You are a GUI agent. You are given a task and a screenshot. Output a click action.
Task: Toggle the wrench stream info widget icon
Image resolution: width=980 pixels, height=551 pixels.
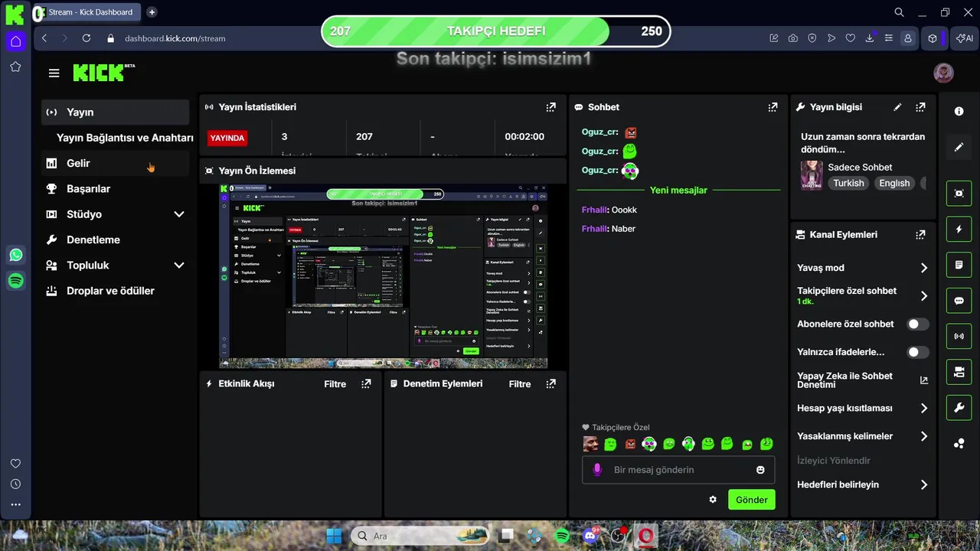959,408
